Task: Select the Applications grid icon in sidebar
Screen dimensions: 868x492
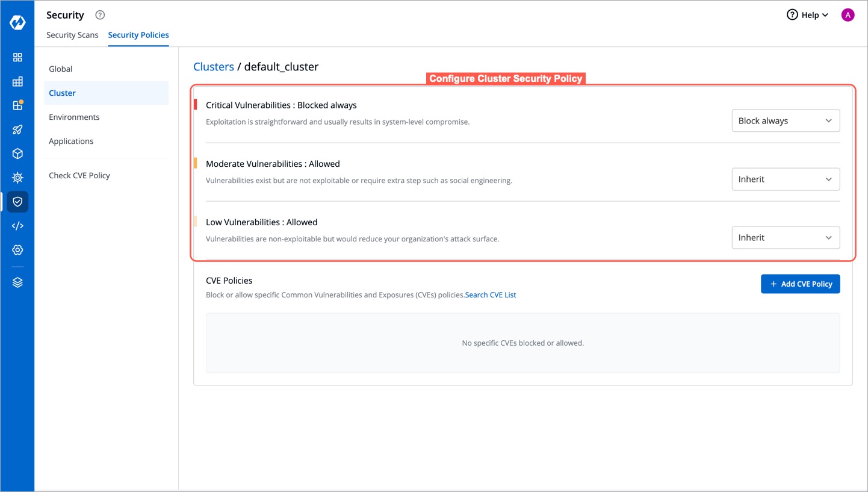Action: [17, 57]
